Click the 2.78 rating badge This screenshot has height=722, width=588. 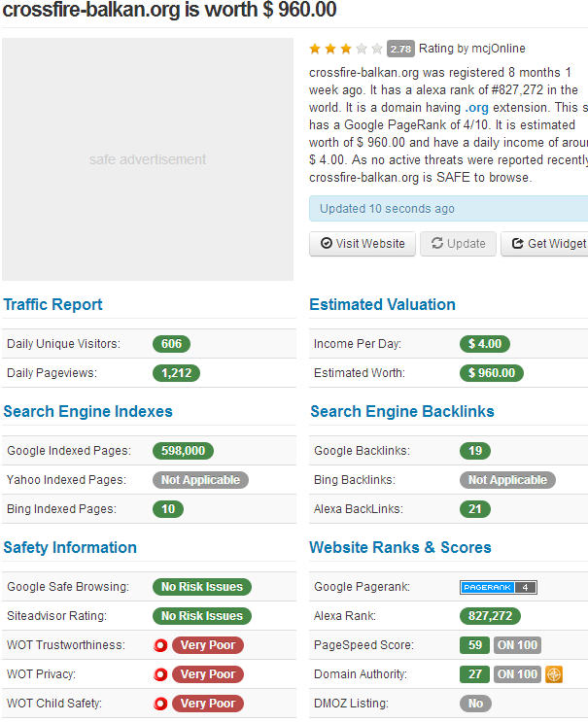(x=400, y=49)
